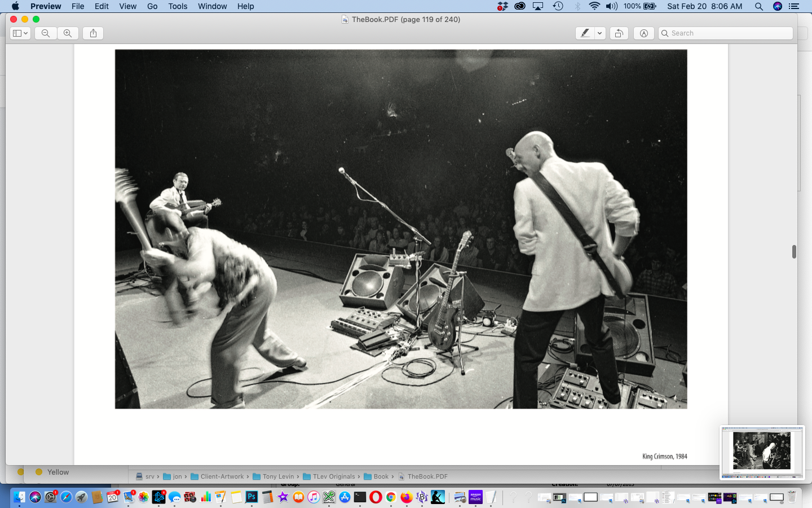Open Kindle from the Dock
The width and height of the screenshot is (812, 508).
438,497
